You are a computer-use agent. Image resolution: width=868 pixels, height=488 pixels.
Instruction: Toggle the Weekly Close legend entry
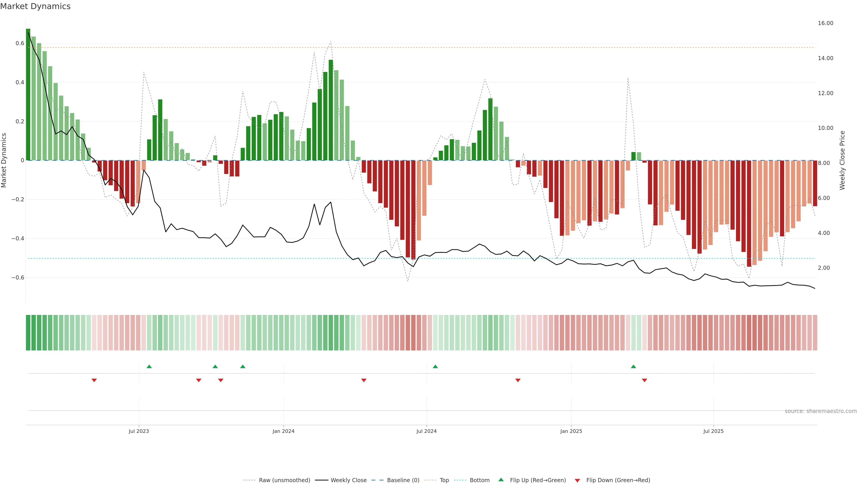pyautogui.click(x=348, y=480)
